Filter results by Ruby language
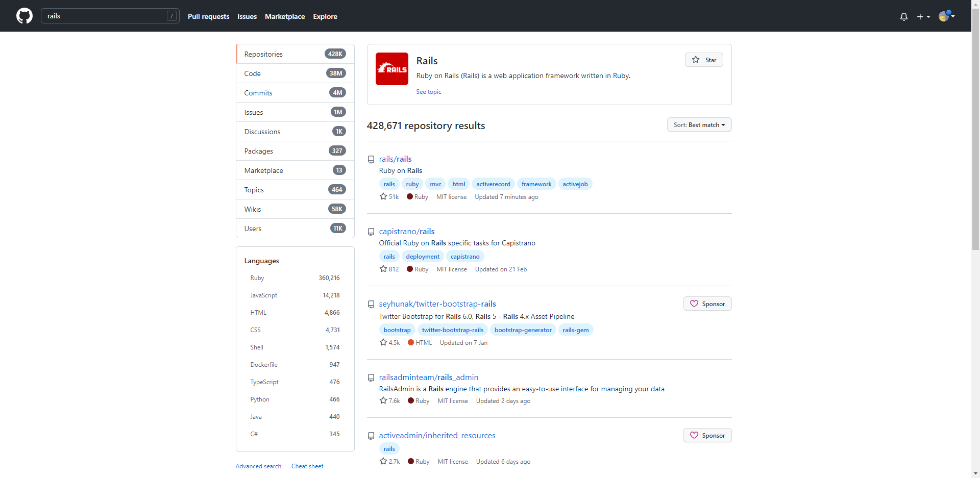This screenshot has height=478, width=980. [295, 278]
